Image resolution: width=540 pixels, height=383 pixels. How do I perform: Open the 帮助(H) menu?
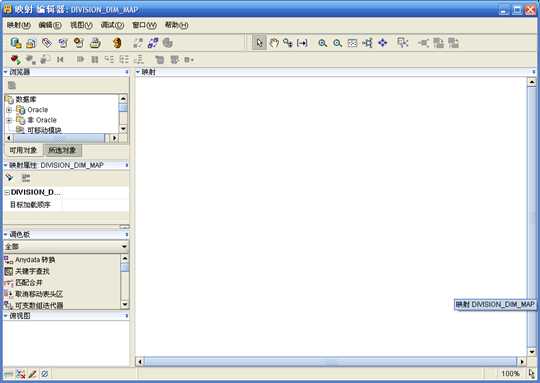(176, 25)
